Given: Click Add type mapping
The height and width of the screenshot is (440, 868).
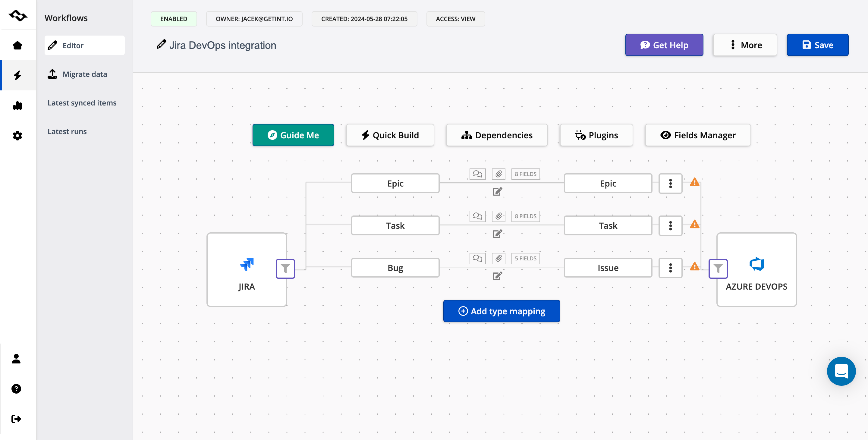Looking at the screenshot, I should (x=502, y=311).
